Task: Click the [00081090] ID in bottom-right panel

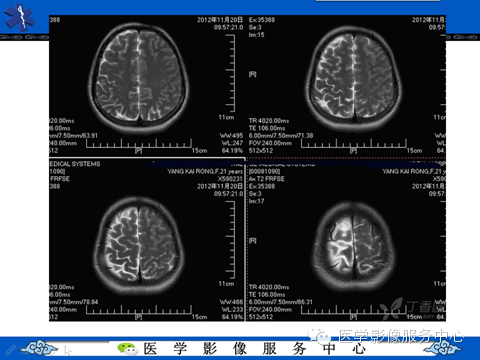Action: coord(264,172)
